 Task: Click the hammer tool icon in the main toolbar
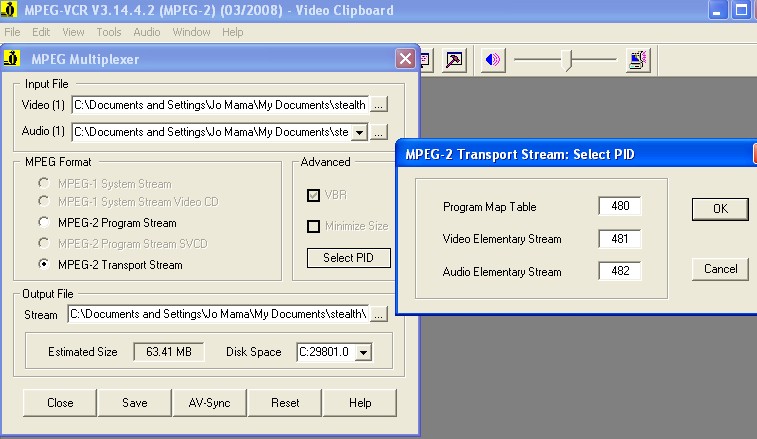(x=454, y=60)
